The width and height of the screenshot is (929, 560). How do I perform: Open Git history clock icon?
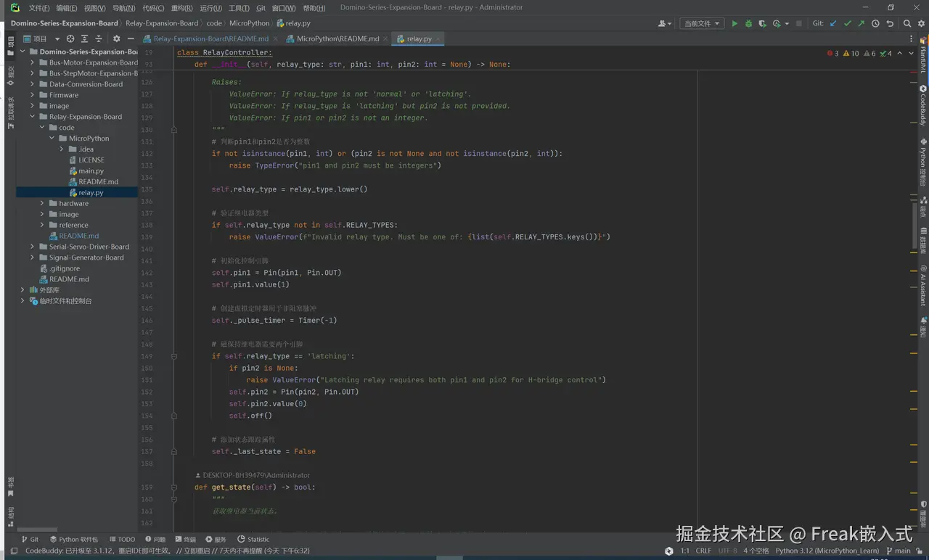click(875, 23)
